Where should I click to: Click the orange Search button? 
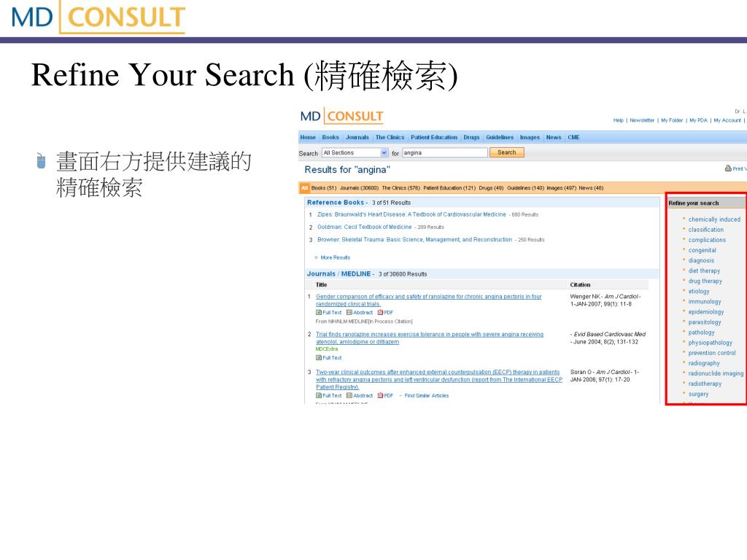(506, 152)
